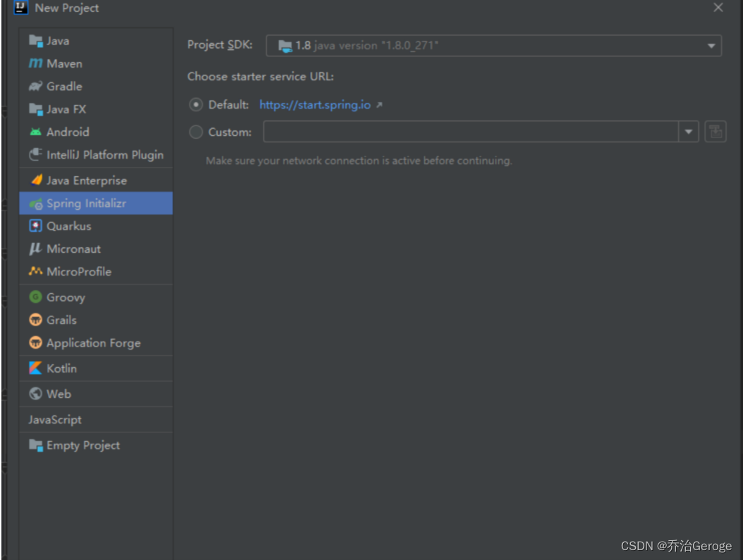Expand the Custom URL history dropdown

tap(689, 132)
